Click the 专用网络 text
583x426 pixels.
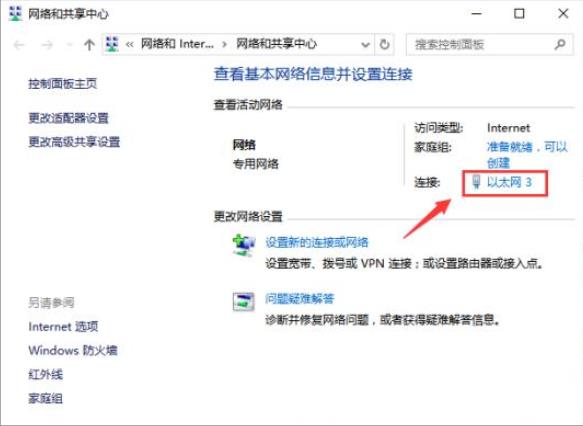tap(256, 164)
